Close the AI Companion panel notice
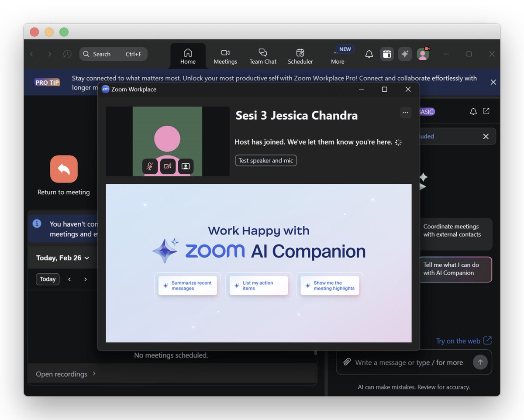The height and width of the screenshot is (420, 524). 486,137
